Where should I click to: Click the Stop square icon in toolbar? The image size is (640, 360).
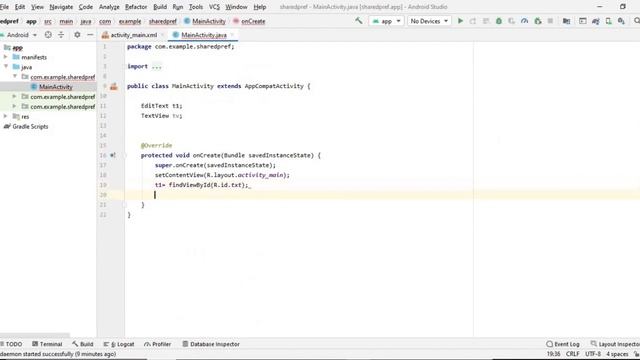point(550,21)
